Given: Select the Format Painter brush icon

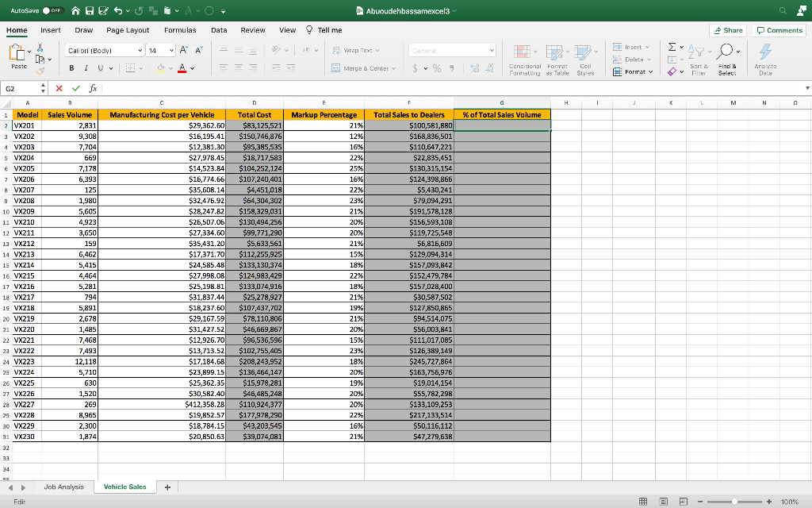Looking at the screenshot, I should pos(40,71).
